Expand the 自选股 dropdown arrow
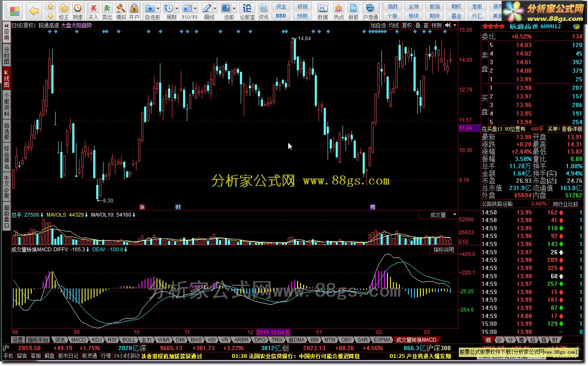588x366 pixels. point(158,8)
